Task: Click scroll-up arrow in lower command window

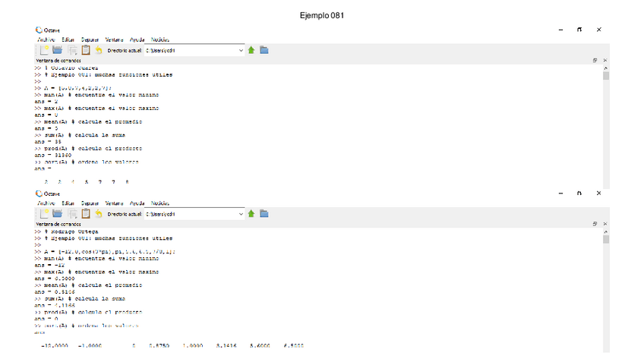Action: pos(606,231)
